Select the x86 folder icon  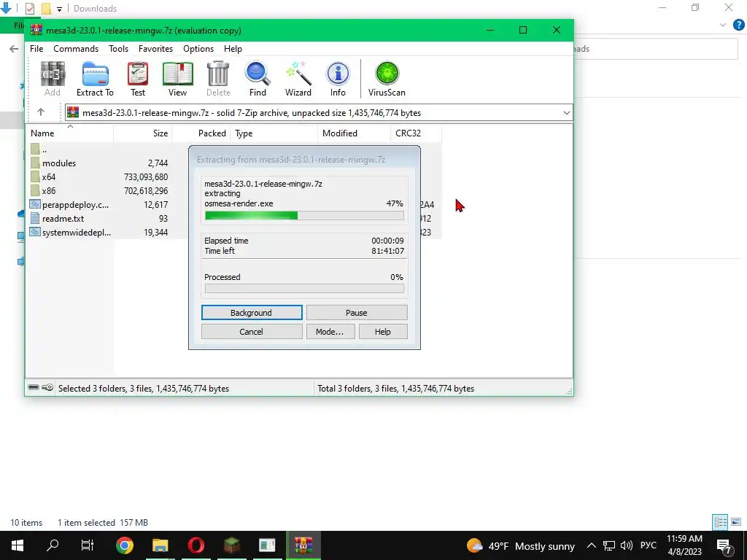[35, 190]
